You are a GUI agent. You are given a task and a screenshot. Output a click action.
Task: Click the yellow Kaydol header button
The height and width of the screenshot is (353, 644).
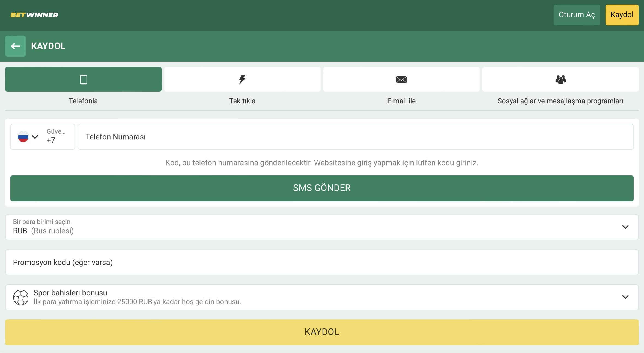tap(622, 15)
